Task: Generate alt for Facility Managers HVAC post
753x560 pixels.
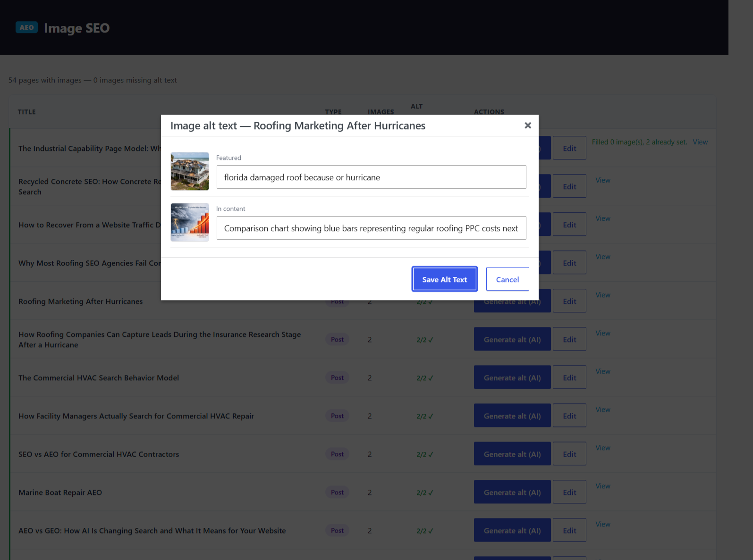Action: point(512,416)
